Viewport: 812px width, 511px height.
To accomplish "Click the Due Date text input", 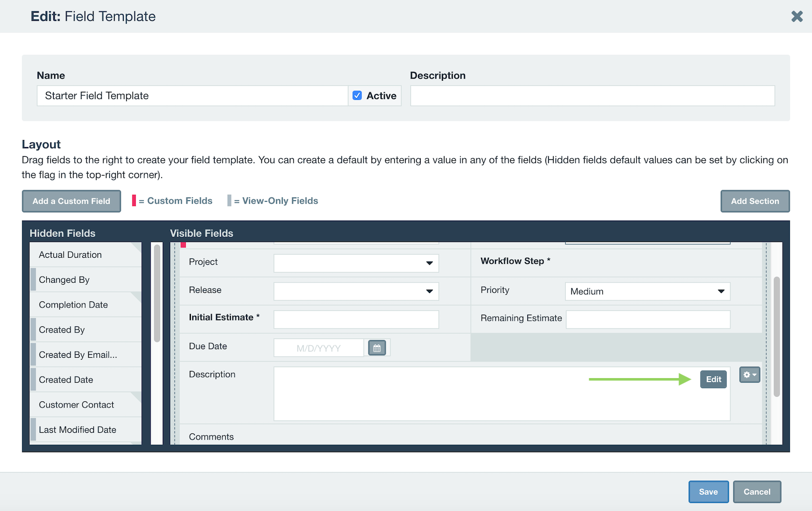I will click(x=319, y=348).
